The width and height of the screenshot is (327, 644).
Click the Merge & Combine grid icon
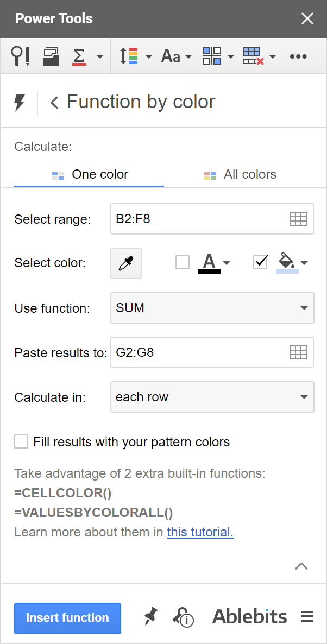pos(211,56)
